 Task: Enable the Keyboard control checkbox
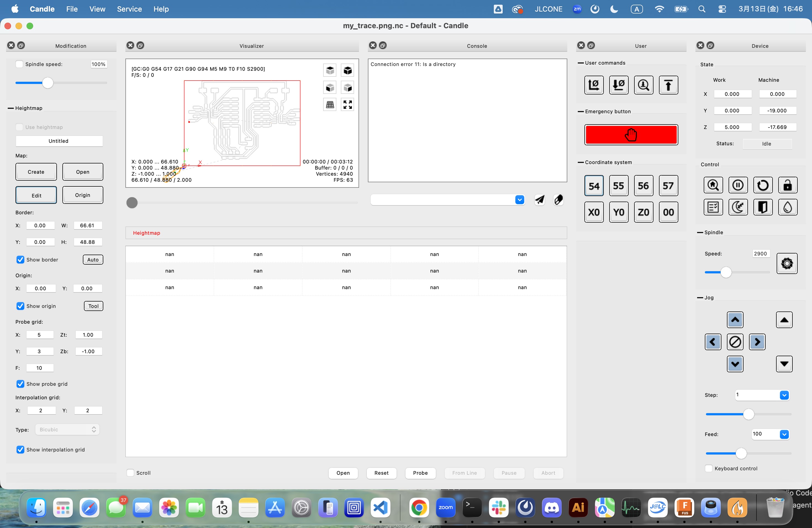click(x=709, y=468)
